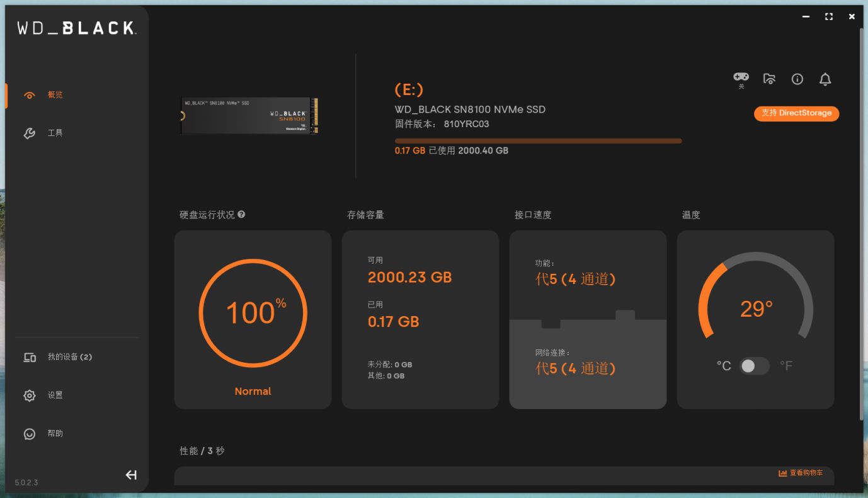Click the 帮助 smiley help icon

pos(30,434)
